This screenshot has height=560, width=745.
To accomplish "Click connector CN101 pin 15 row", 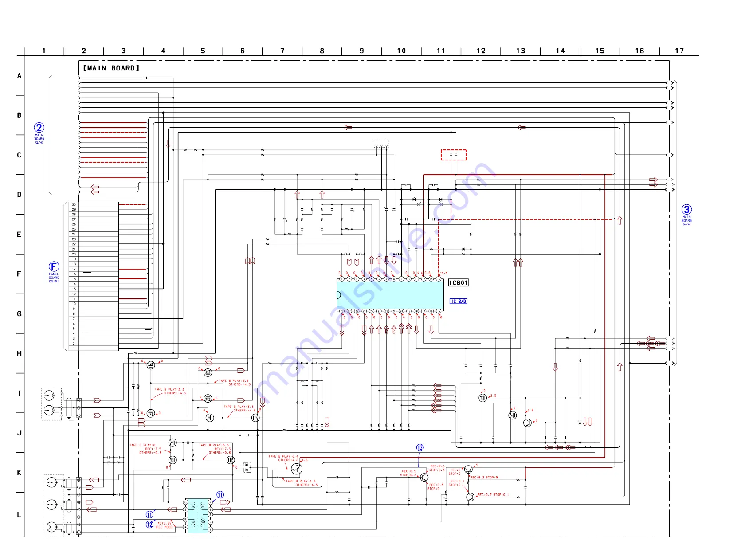I will [94, 279].
